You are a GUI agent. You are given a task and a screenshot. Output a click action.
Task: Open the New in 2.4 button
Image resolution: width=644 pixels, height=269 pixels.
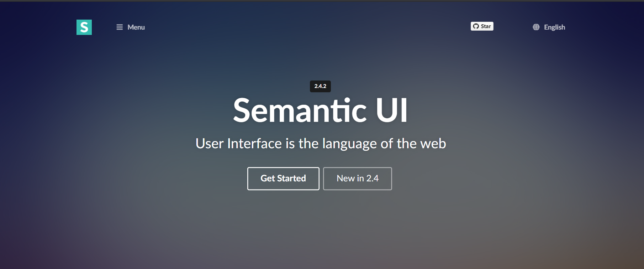(x=358, y=179)
